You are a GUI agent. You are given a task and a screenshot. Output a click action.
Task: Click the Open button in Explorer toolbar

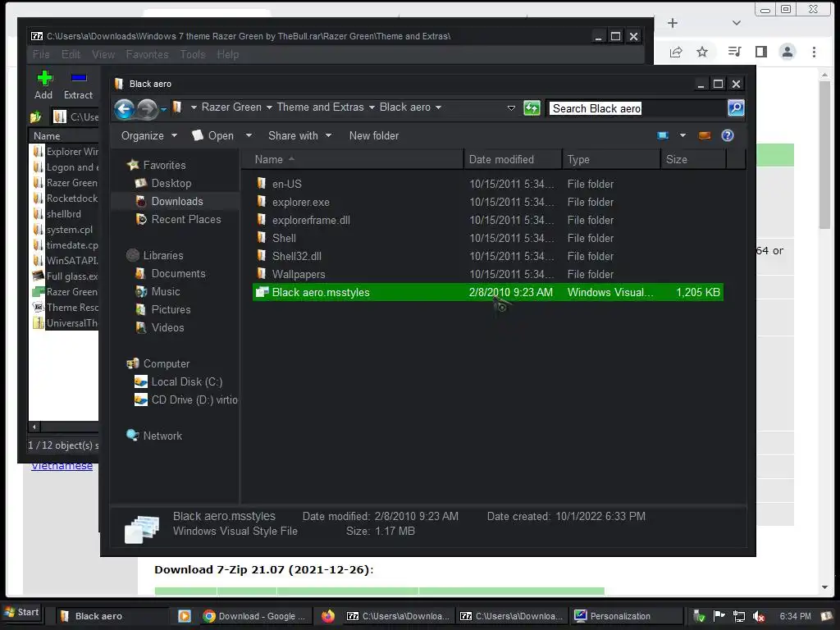[213, 135]
